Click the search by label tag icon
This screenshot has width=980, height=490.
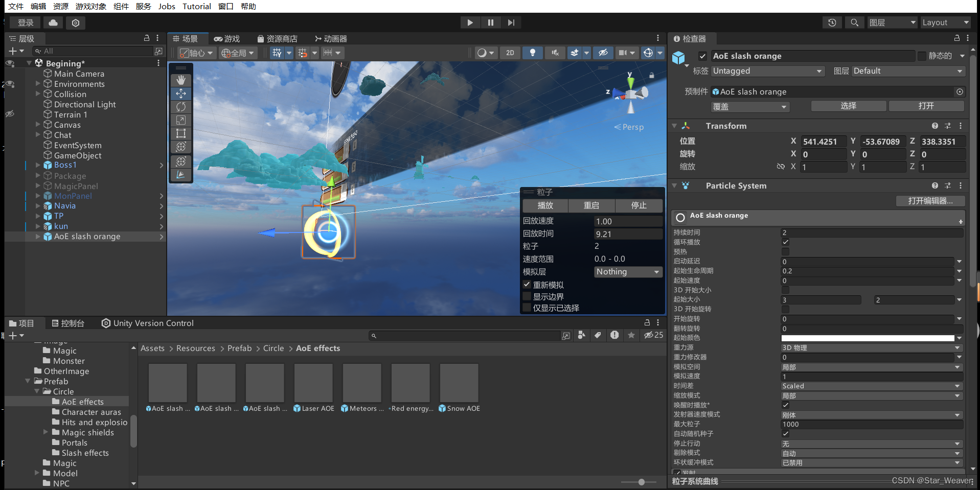(598, 335)
